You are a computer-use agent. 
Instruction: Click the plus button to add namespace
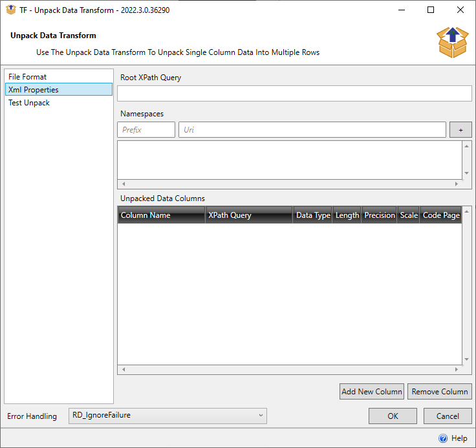point(460,130)
